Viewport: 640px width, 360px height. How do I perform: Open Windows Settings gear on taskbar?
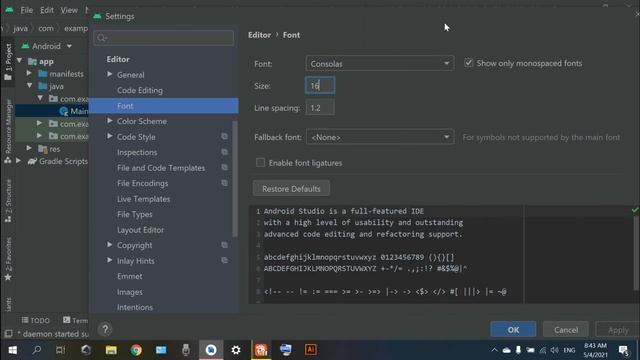click(x=236, y=350)
